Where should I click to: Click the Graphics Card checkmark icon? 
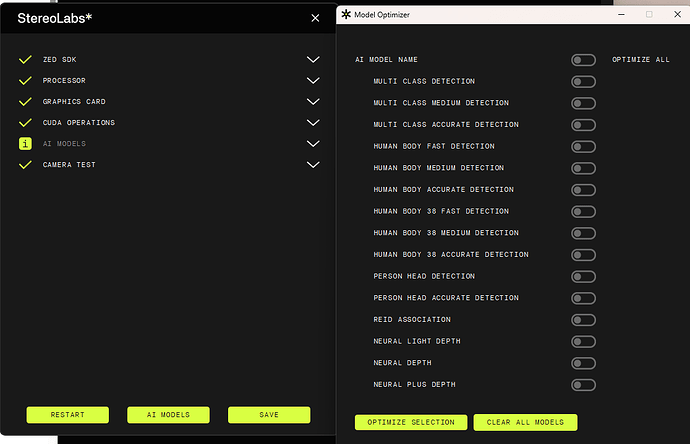pyautogui.click(x=25, y=102)
